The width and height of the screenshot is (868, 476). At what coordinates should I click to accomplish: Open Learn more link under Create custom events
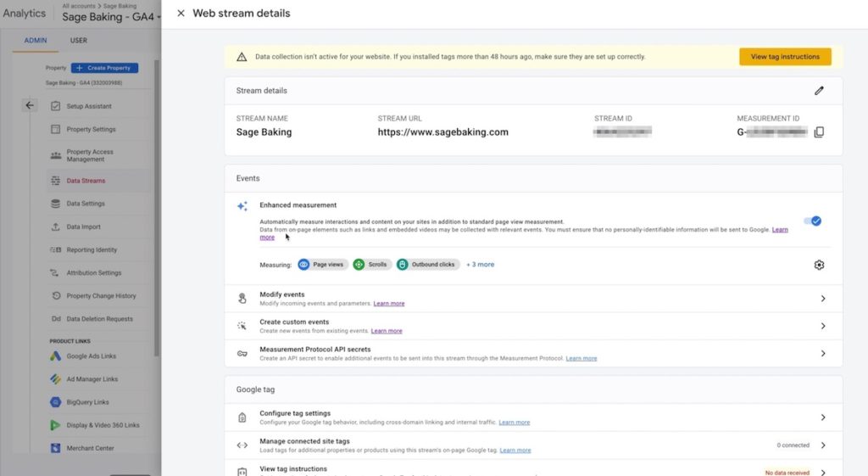(387, 331)
